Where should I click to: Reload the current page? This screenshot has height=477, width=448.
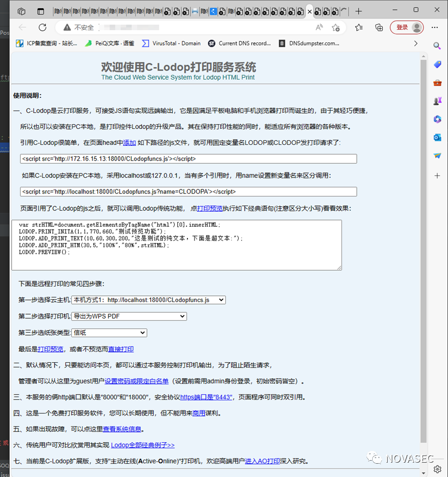(x=42, y=27)
